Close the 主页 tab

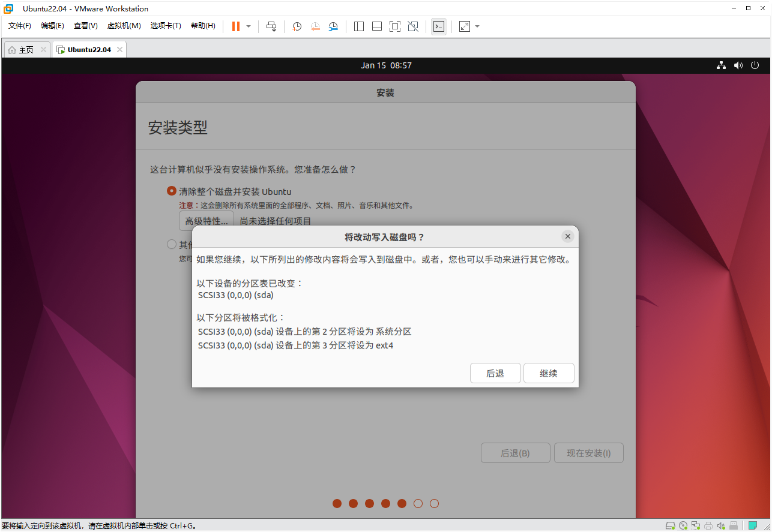tap(43, 50)
